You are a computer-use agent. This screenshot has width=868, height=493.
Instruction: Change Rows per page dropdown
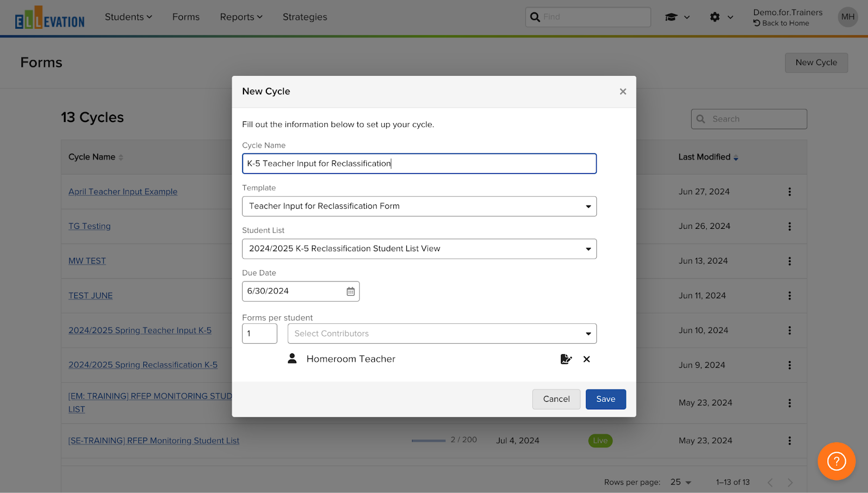[681, 482]
